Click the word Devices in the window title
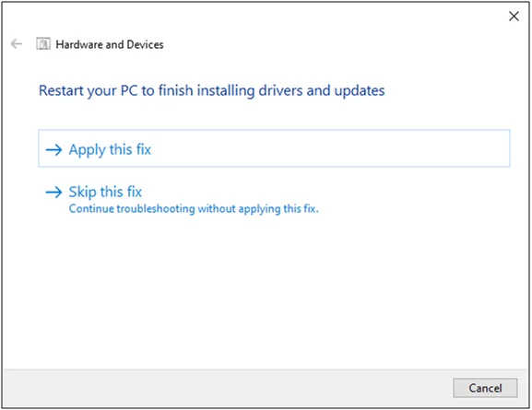 [145, 44]
